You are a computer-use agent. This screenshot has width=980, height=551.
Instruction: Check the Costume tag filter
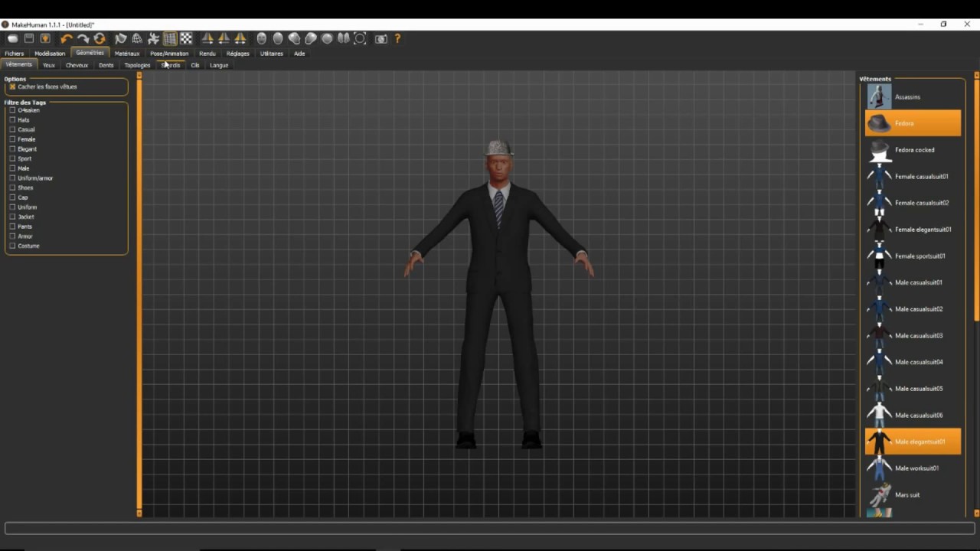tap(12, 246)
